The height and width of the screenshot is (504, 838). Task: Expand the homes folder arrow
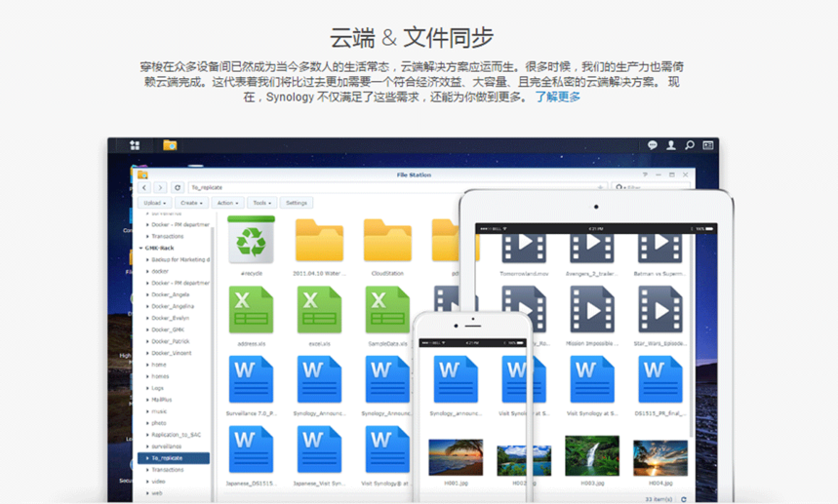click(147, 376)
